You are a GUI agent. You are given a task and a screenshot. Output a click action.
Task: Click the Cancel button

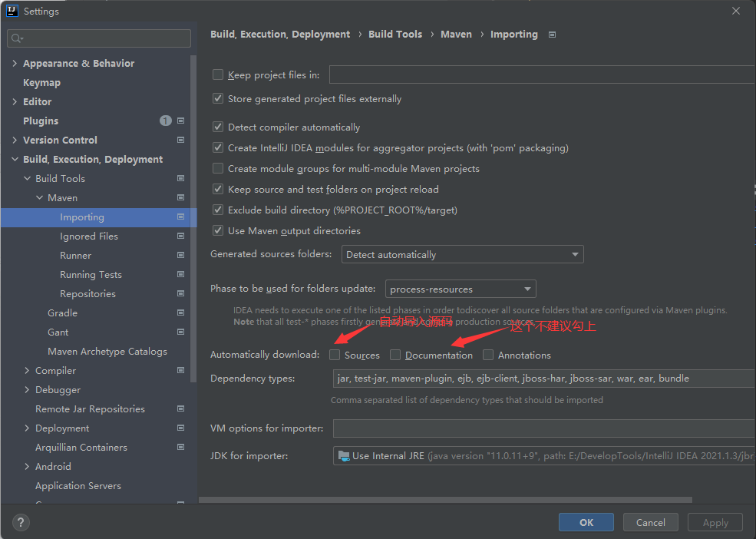[650, 522]
